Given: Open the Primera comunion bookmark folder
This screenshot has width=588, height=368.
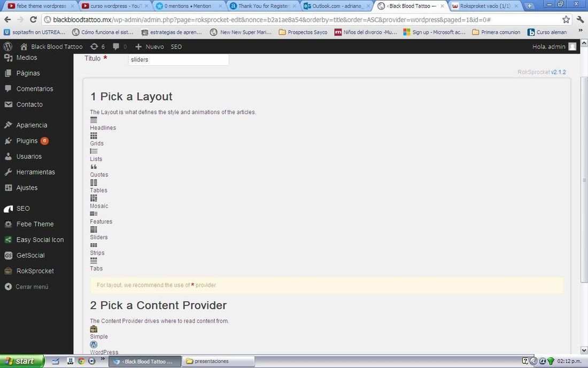Looking at the screenshot, I should tap(496, 32).
